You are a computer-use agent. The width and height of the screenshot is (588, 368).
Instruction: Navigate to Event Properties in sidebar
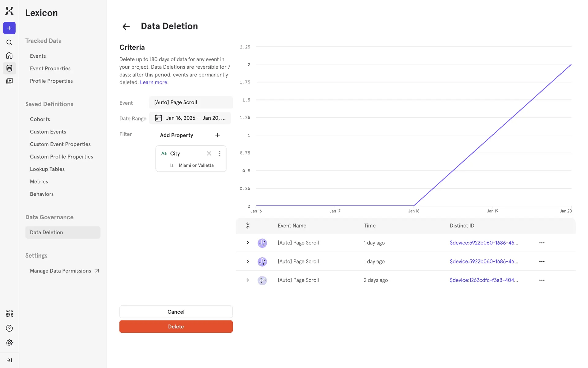(x=50, y=68)
